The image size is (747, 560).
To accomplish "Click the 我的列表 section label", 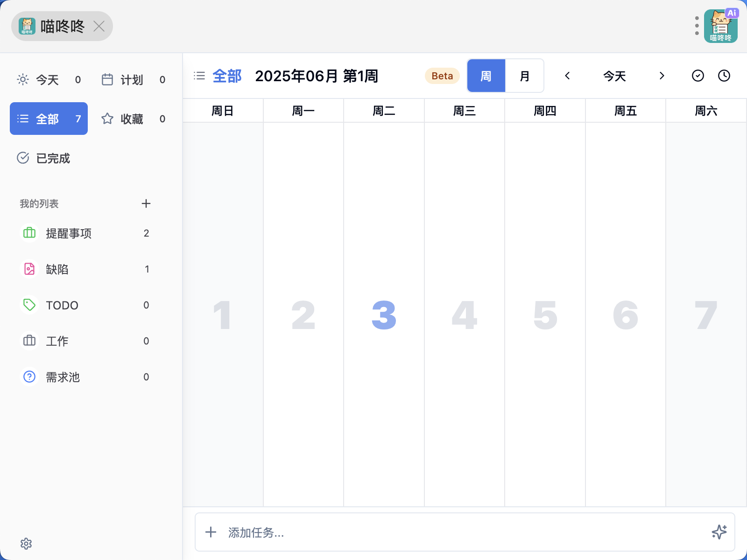I will 39,203.
